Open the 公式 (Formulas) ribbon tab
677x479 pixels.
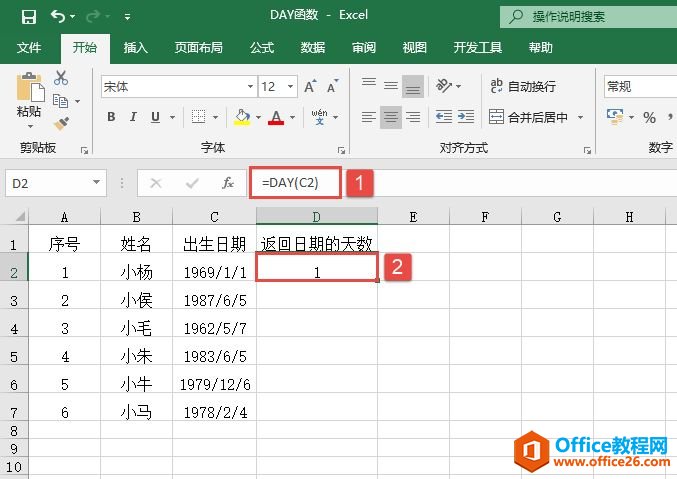click(x=262, y=47)
